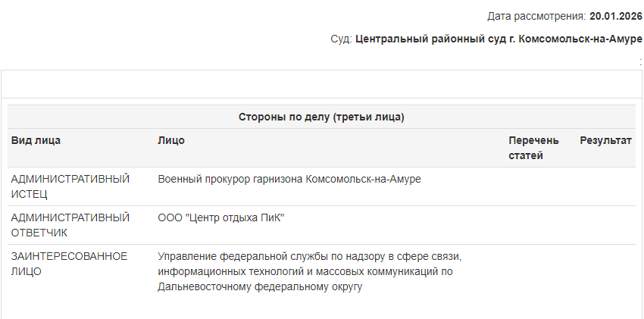Click the 'Дата рассмотрения' label
Screen dimensions: 644x319
[536, 16]
